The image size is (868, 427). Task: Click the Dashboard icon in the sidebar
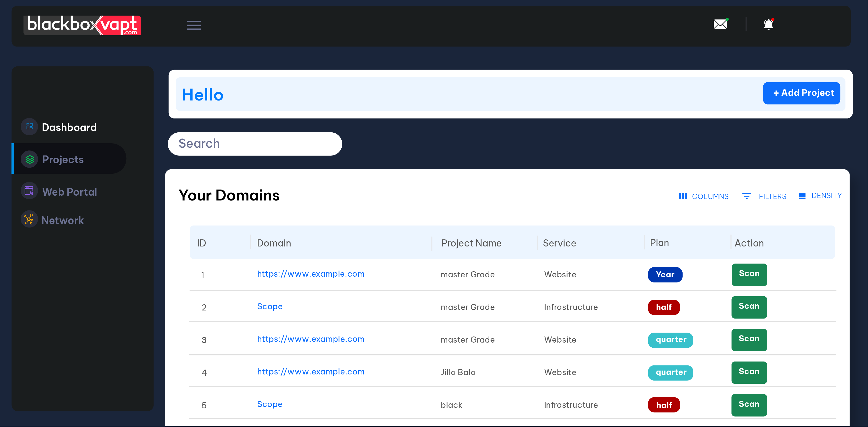click(29, 127)
